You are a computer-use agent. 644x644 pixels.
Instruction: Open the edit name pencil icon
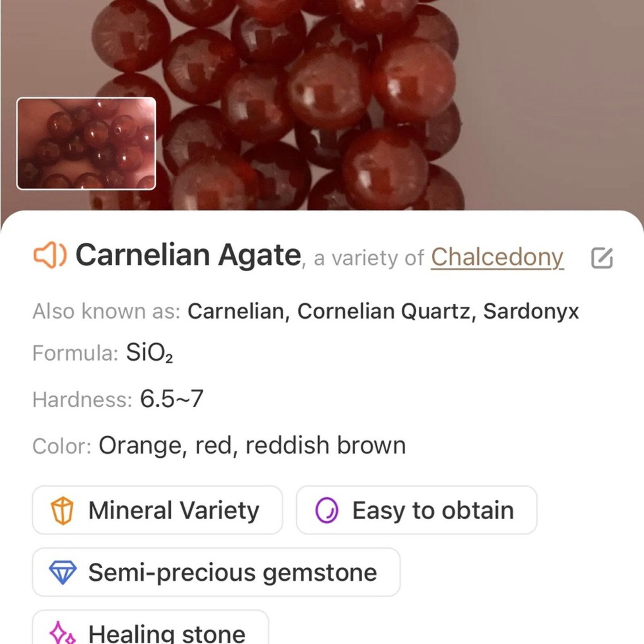coord(602,258)
